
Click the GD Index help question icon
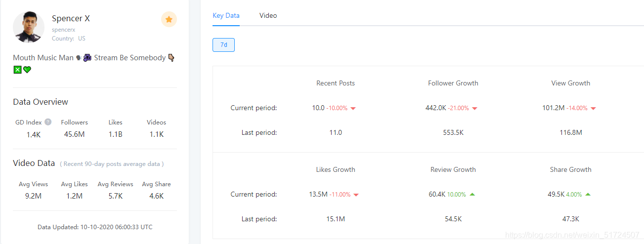pos(48,122)
